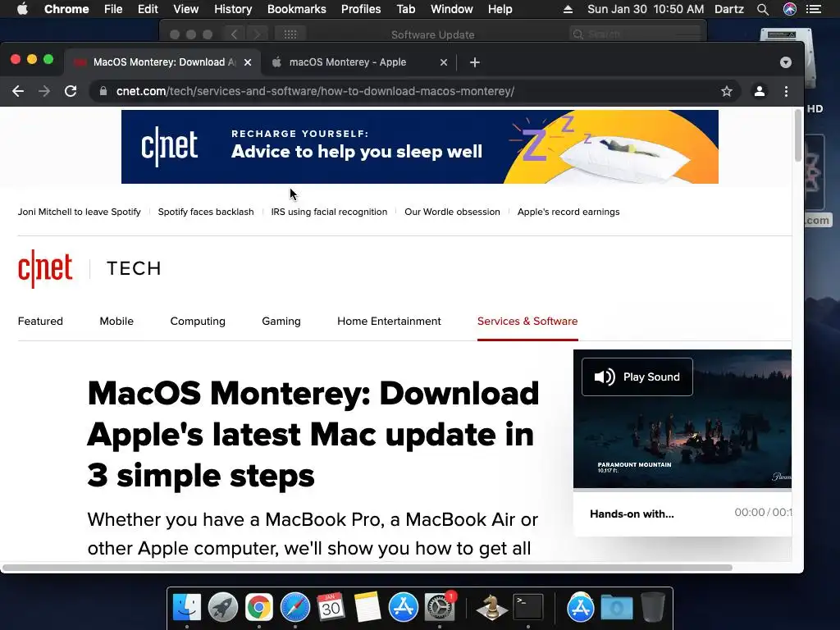Select the Services & Software section

[x=527, y=321]
